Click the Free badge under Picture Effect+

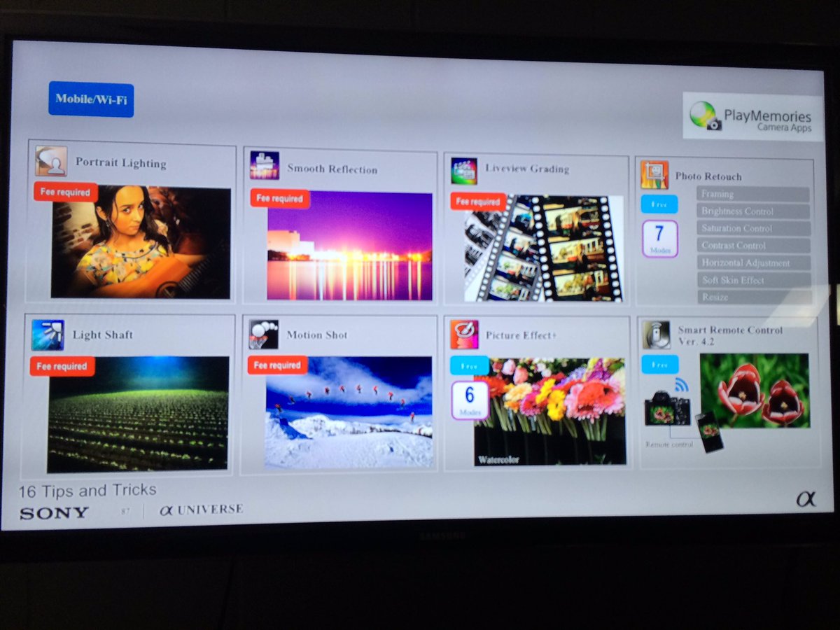pos(469,365)
